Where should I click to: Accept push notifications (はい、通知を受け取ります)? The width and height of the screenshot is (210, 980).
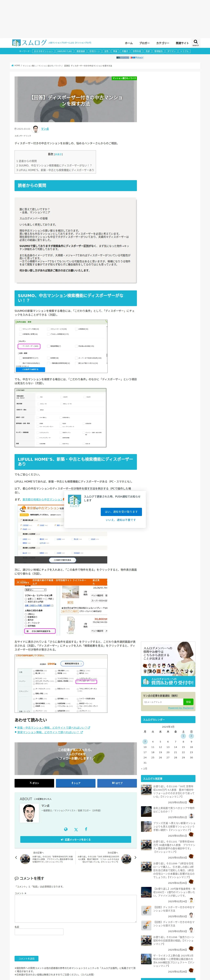[121, 512]
